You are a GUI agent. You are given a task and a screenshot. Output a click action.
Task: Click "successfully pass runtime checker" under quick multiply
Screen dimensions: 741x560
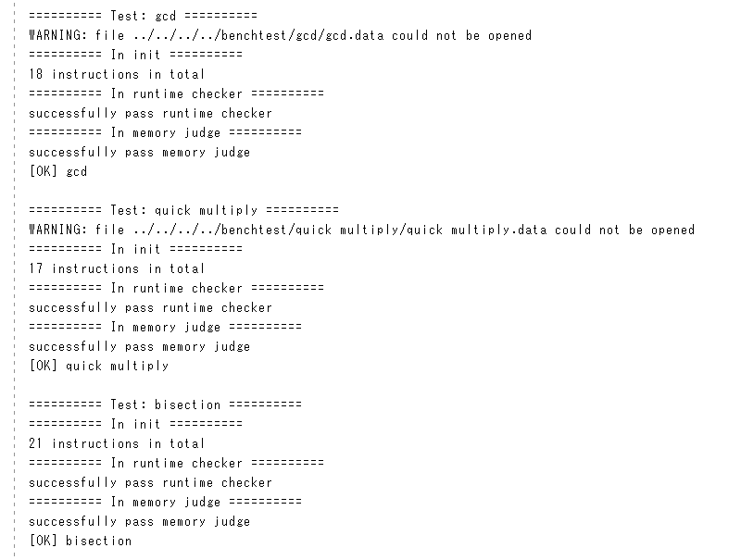pos(150,307)
